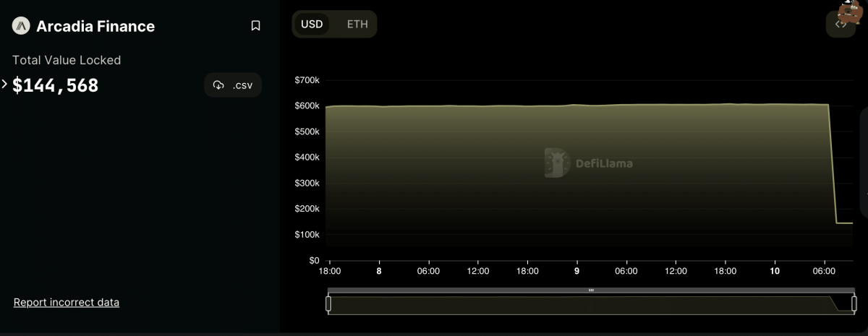
Task: Bookmark the Arcadia Finance protocol
Action: click(x=255, y=26)
